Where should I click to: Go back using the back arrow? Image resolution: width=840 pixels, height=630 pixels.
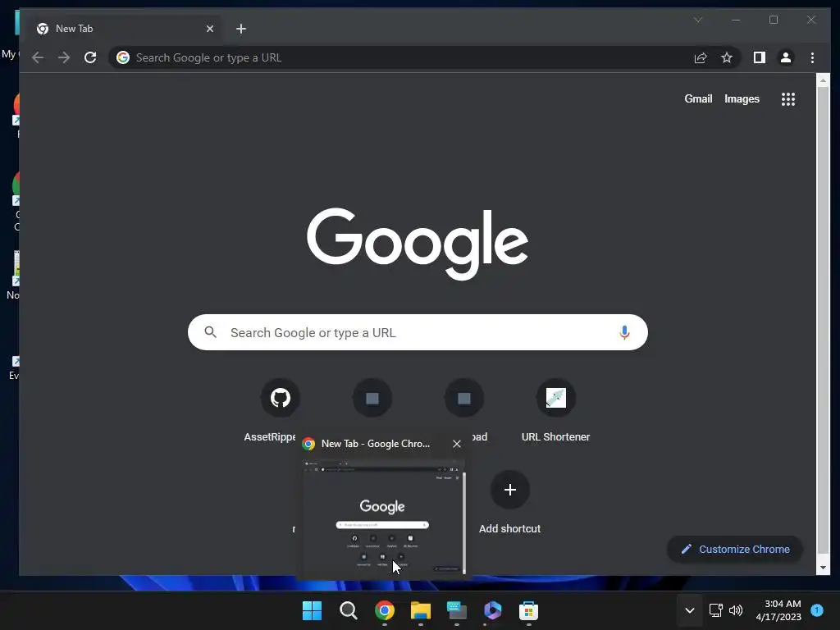click(38, 57)
